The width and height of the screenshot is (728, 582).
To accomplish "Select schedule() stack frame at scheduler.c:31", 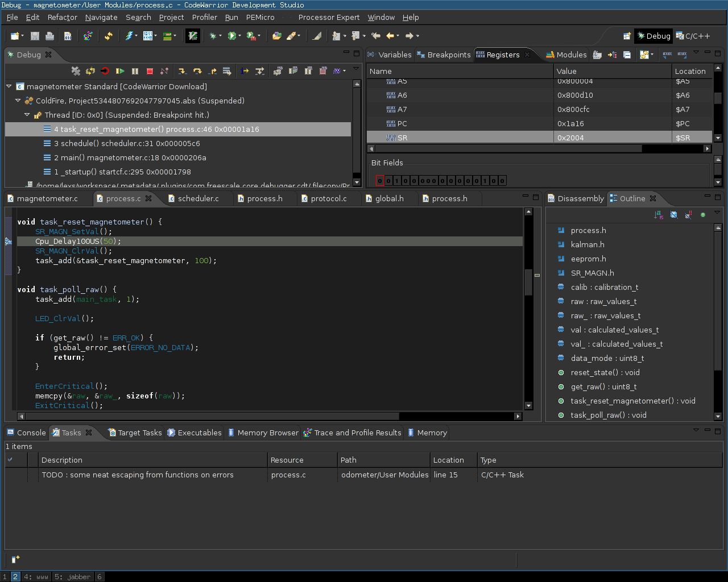I will [127, 143].
